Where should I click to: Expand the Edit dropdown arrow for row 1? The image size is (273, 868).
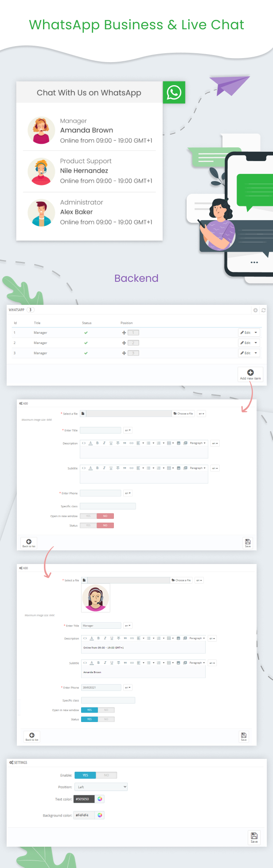[256, 332]
